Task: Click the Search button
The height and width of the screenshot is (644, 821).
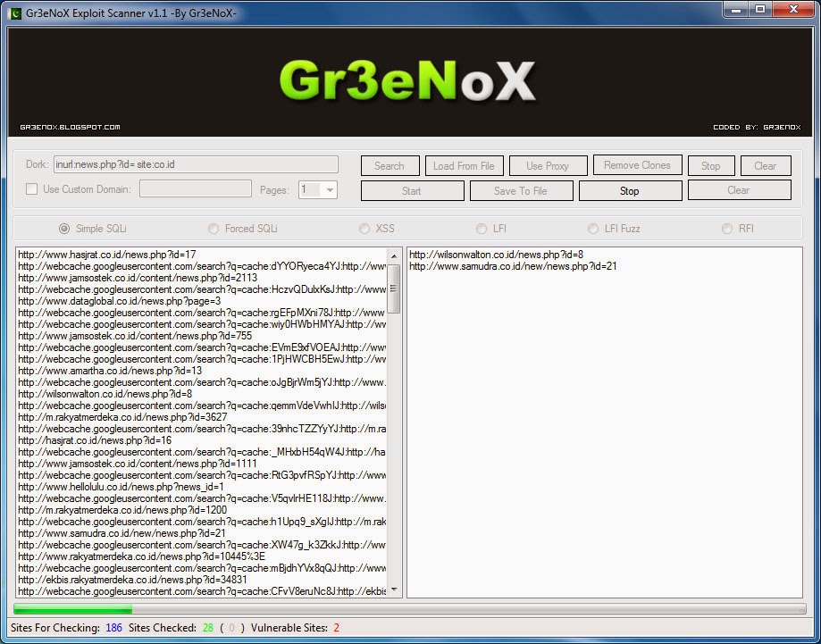Action: click(x=390, y=165)
